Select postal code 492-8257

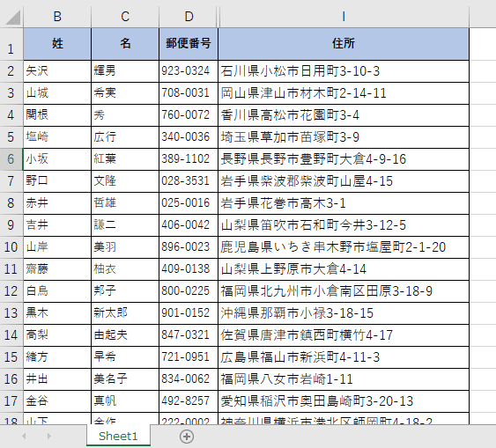(189, 401)
